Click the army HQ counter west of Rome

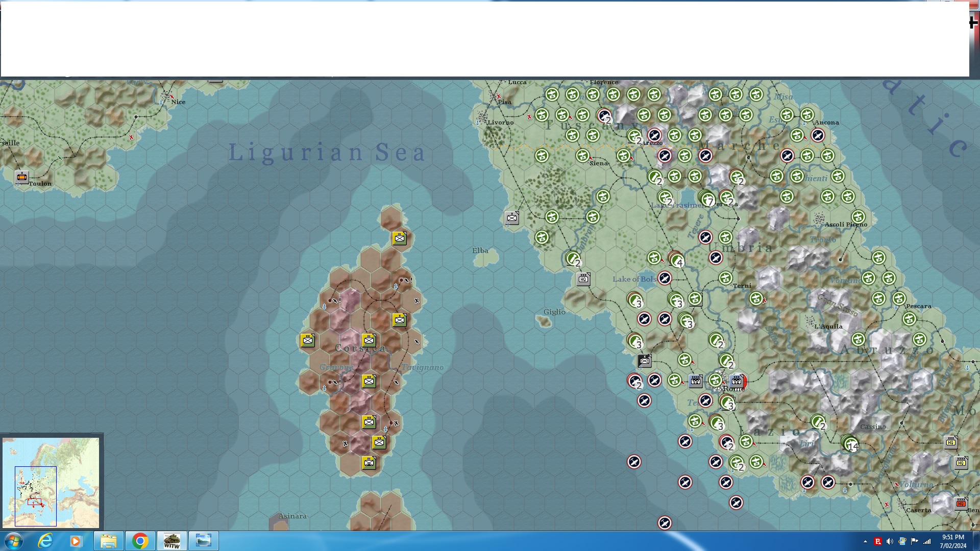tap(695, 381)
